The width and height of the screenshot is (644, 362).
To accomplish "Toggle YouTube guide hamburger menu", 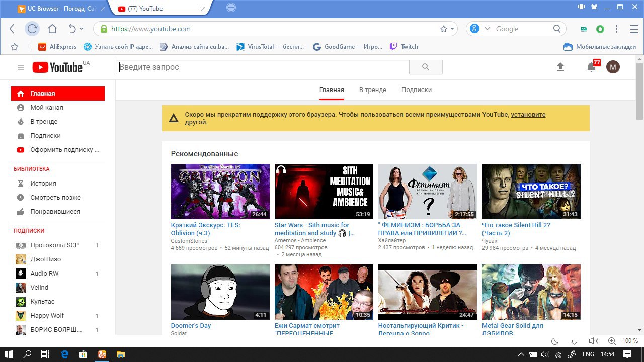I will [21, 67].
